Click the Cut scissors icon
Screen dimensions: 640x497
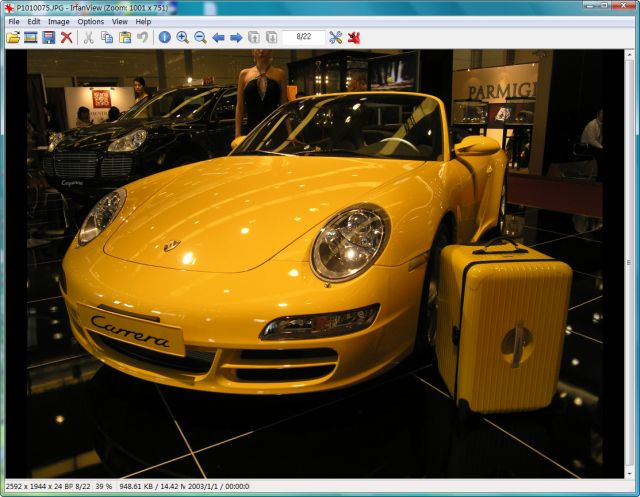(88, 37)
